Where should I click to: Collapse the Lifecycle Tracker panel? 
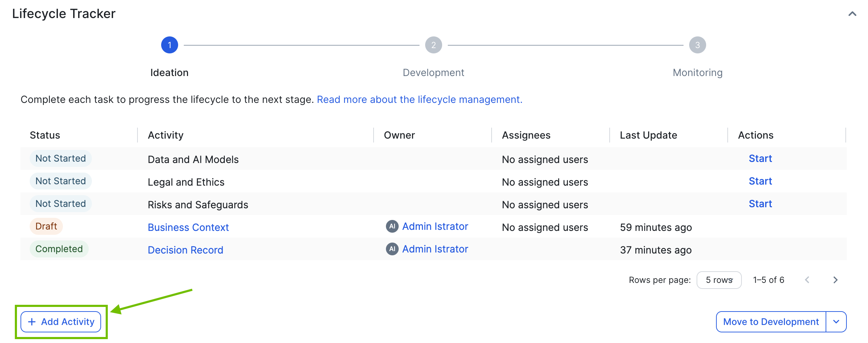click(x=852, y=14)
